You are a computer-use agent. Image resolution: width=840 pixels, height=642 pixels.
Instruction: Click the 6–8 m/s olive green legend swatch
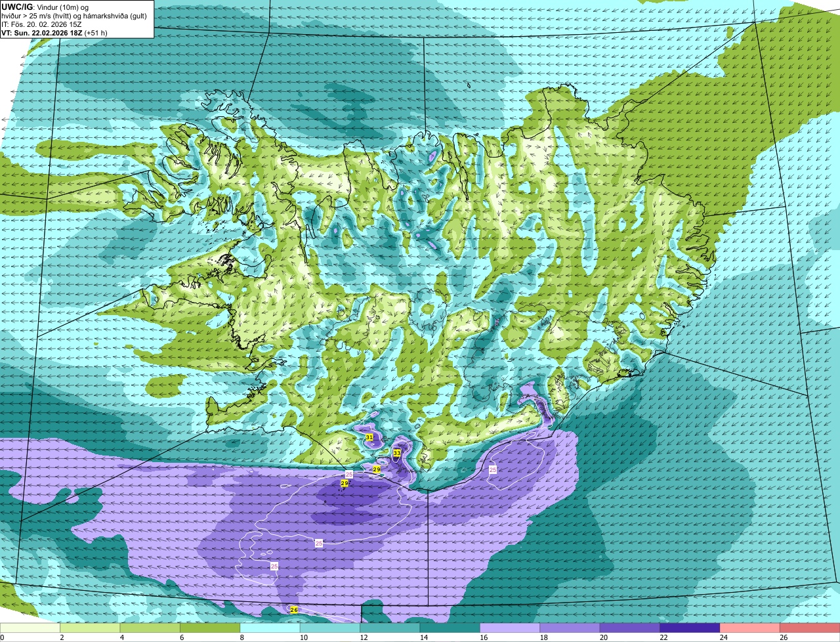pos(210,628)
